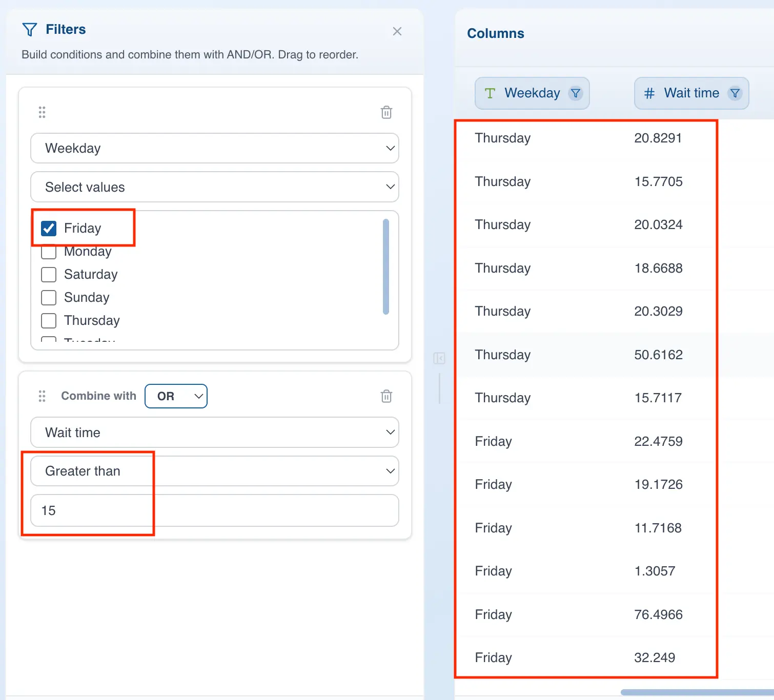Close the Filters panel

point(397,31)
